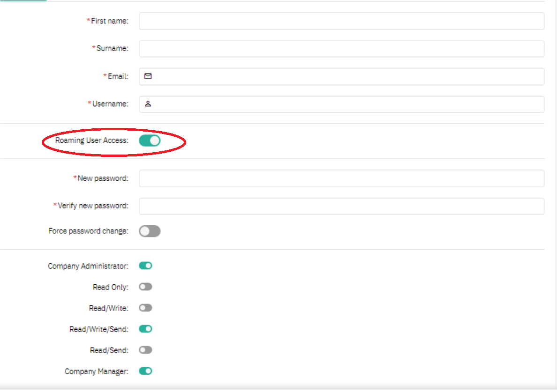Click the "Company Administrator:" label
The height and width of the screenshot is (392, 557).
point(88,266)
